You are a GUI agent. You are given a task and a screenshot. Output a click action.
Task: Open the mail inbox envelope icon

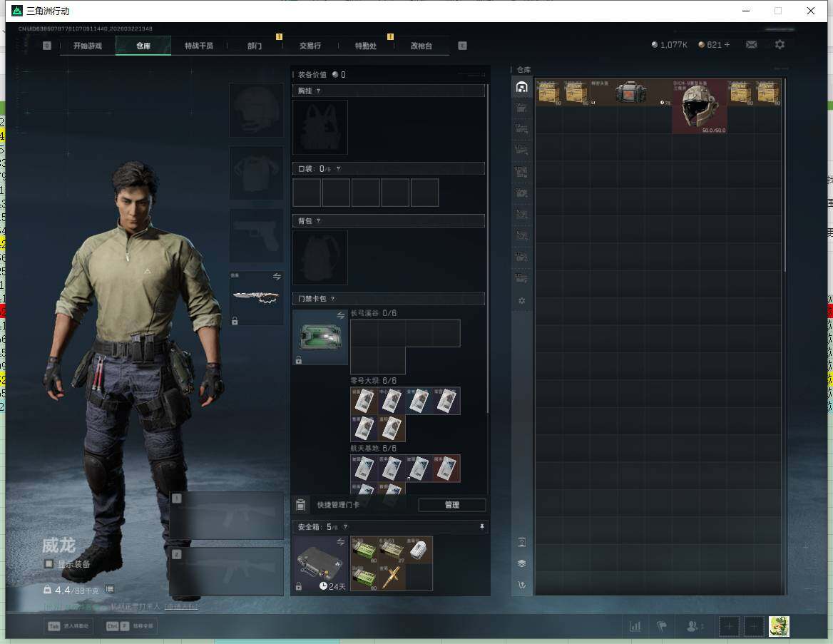pyautogui.click(x=751, y=45)
